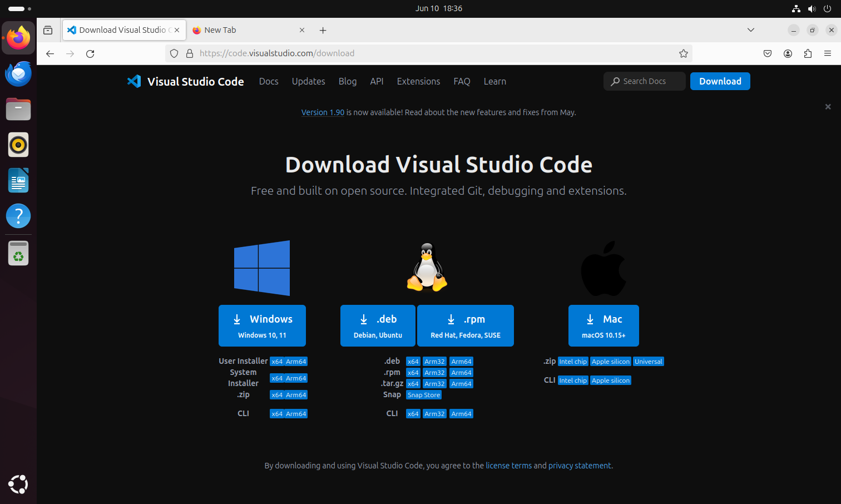Viewport: 841px width, 504px height.
Task: Click the power icon in the top bar
Action: (x=828, y=8)
